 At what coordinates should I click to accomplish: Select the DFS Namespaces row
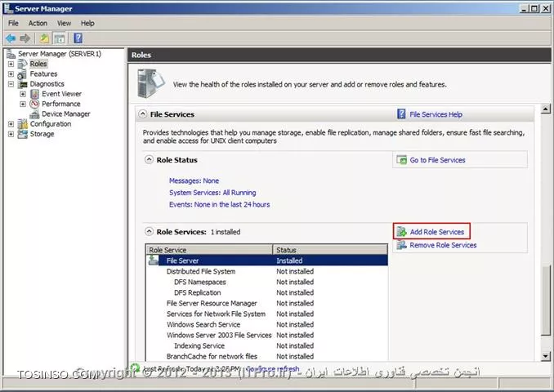point(267,282)
